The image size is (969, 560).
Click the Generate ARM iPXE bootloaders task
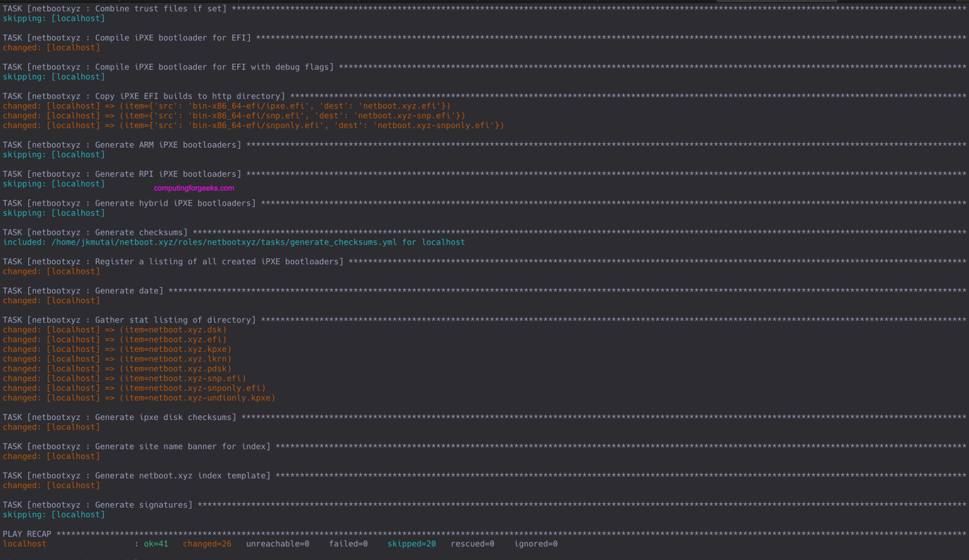(x=120, y=144)
